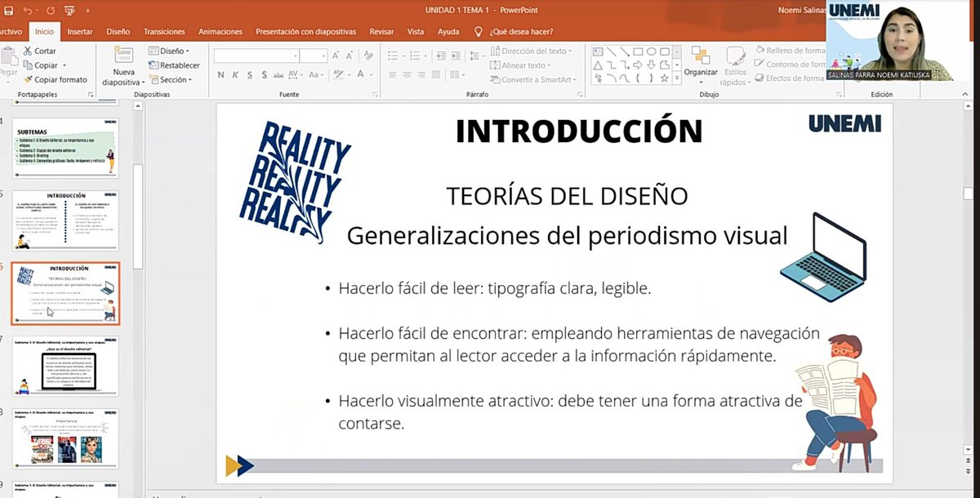Switch to the Animaciones tab
Image resolution: width=980 pixels, height=498 pixels.
pos(220,32)
